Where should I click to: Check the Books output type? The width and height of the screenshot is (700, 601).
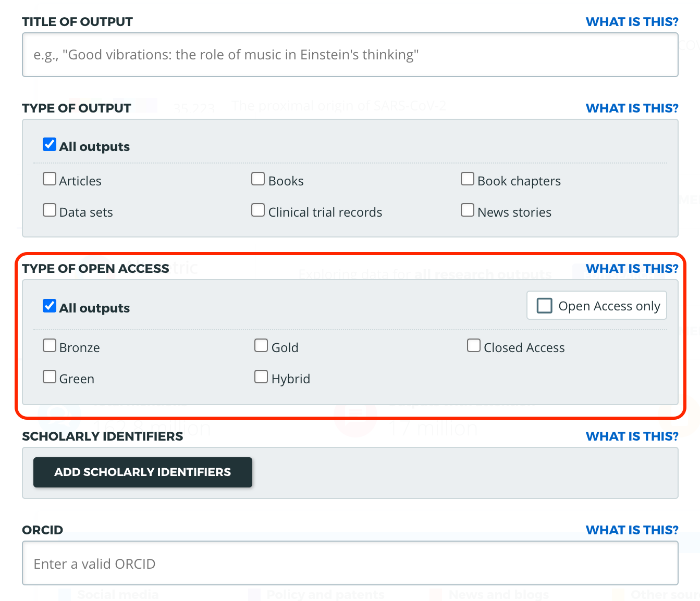click(258, 179)
